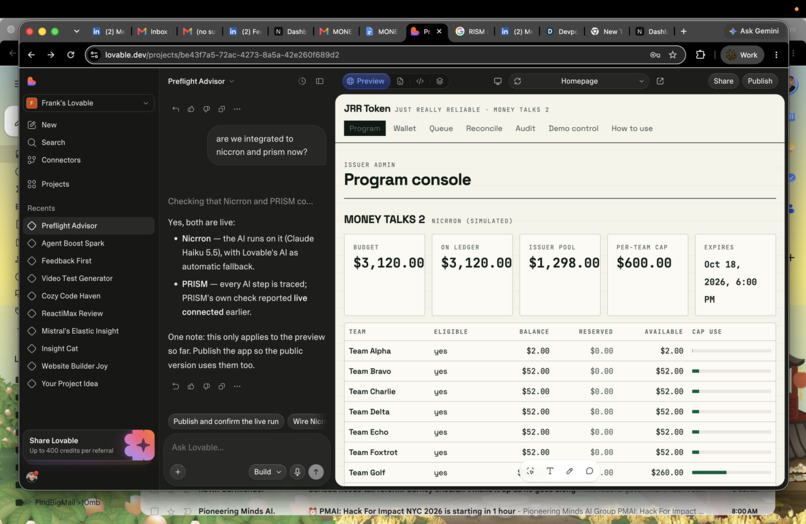
Task: Reload the browser page
Action: point(70,55)
